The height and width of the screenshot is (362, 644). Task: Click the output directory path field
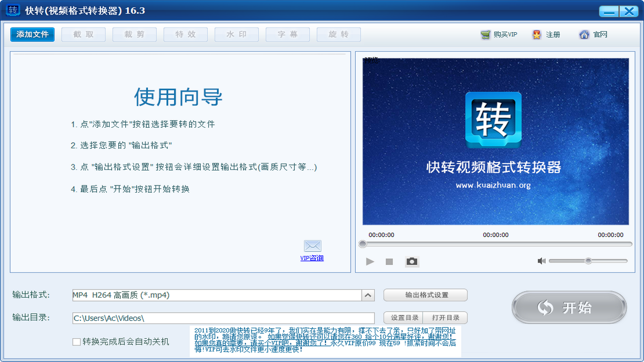click(221, 318)
